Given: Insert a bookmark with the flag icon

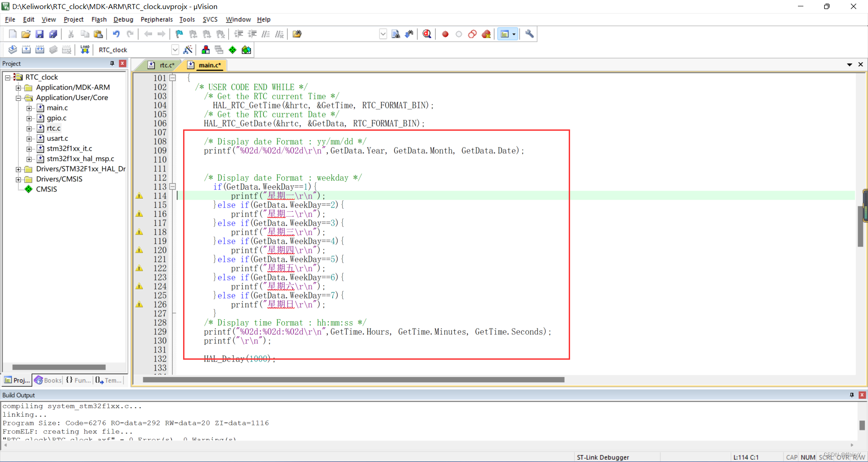Looking at the screenshot, I should (179, 34).
